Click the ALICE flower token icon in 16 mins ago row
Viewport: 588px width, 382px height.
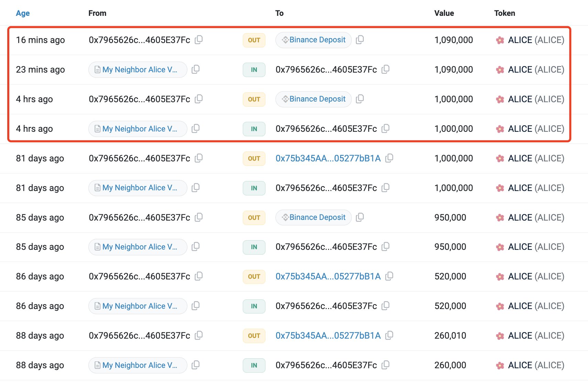point(500,40)
